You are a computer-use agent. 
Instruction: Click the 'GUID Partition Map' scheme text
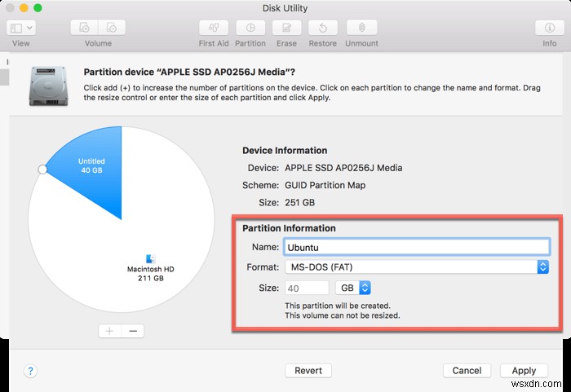coord(325,185)
